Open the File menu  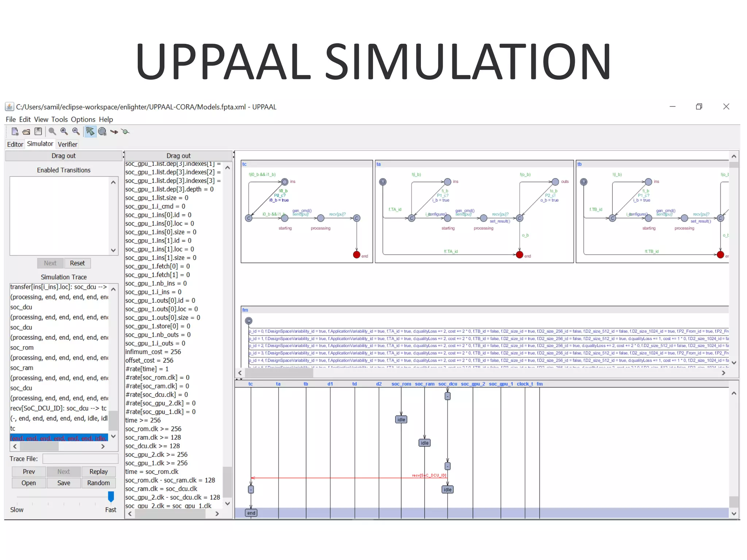coord(11,119)
